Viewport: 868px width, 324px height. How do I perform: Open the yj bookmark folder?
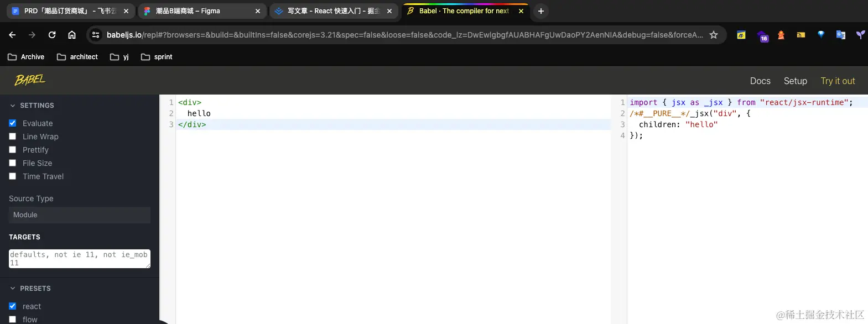119,57
